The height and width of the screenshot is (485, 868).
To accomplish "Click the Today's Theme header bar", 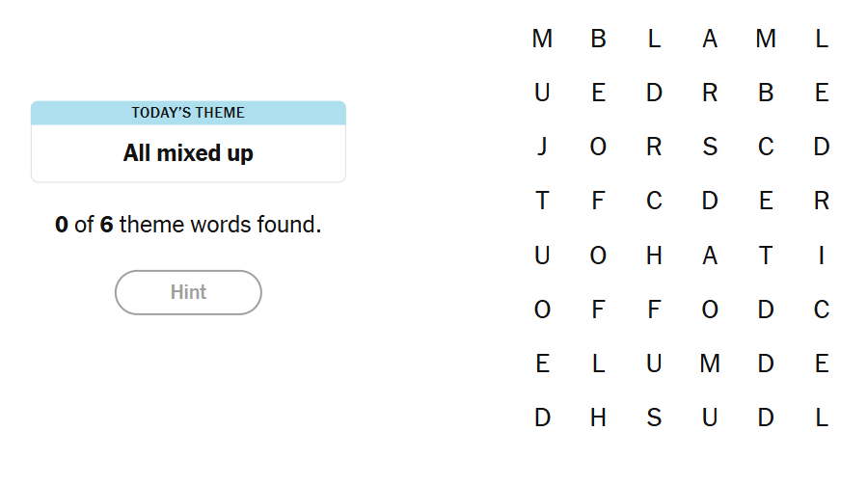I will pyautogui.click(x=188, y=113).
